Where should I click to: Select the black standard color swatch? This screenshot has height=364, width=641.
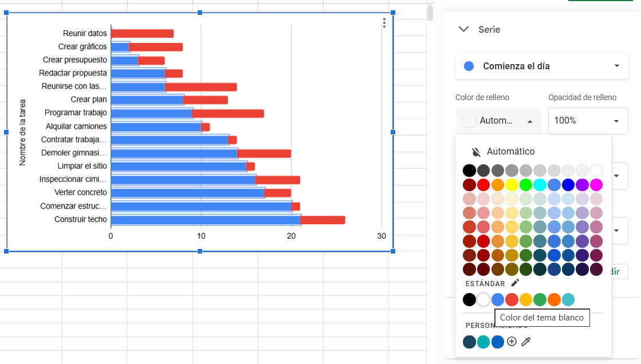click(x=469, y=299)
